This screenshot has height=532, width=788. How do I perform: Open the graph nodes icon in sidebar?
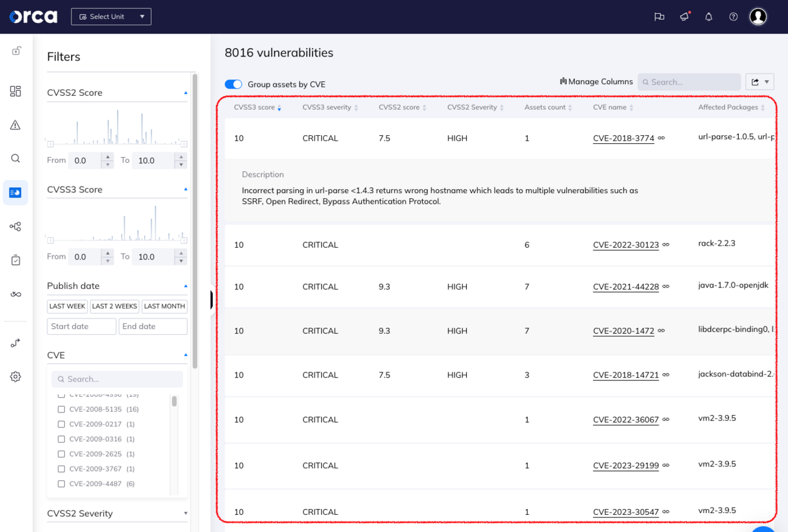16,227
